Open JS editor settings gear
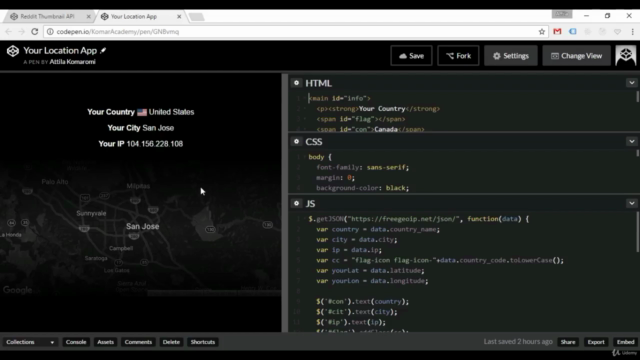The width and height of the screenshot is (640, 360). pyautogui.click(x=297, y=203)
